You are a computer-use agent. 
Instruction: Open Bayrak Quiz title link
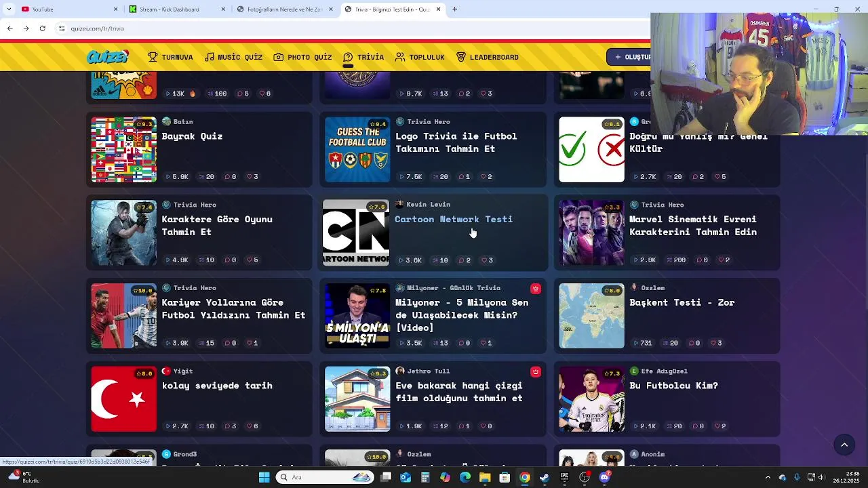192,136
